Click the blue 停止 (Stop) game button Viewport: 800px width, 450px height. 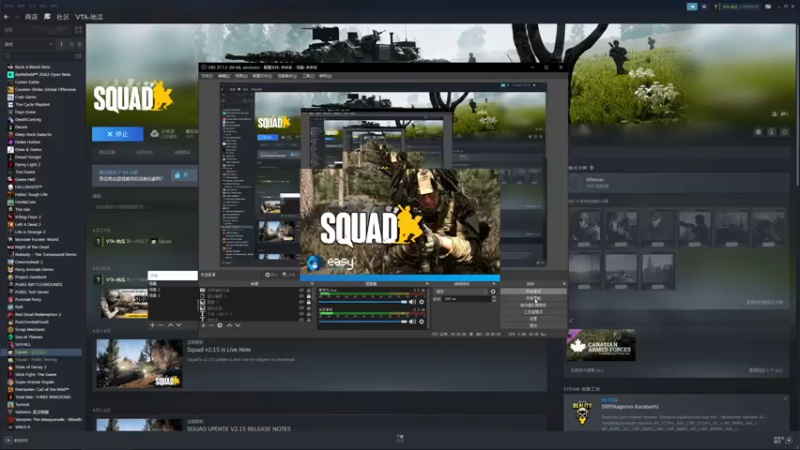coord(118,134)
